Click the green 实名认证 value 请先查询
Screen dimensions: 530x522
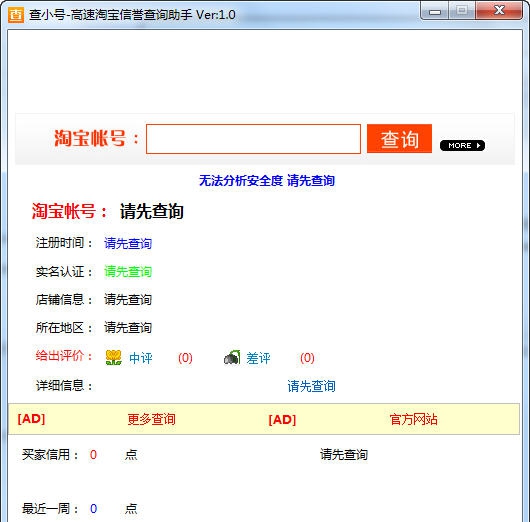pos(128,271)
